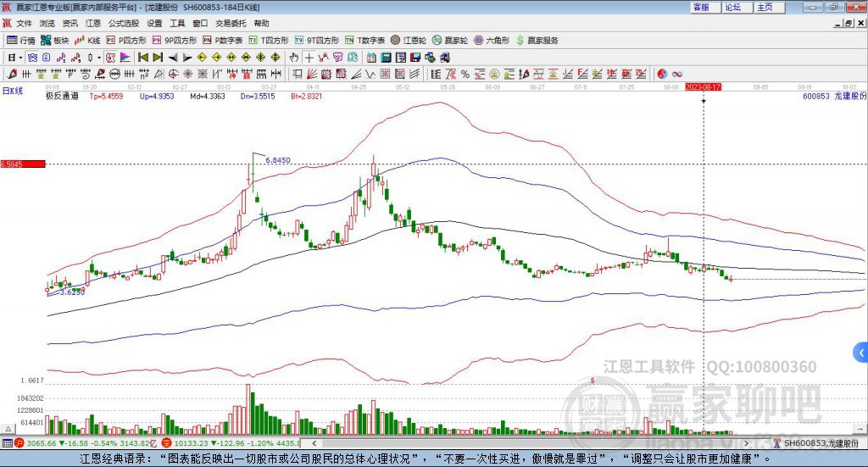Click the SH600853 status bar entry
Viewport: 868px width, 467px height.
point(815,443)
